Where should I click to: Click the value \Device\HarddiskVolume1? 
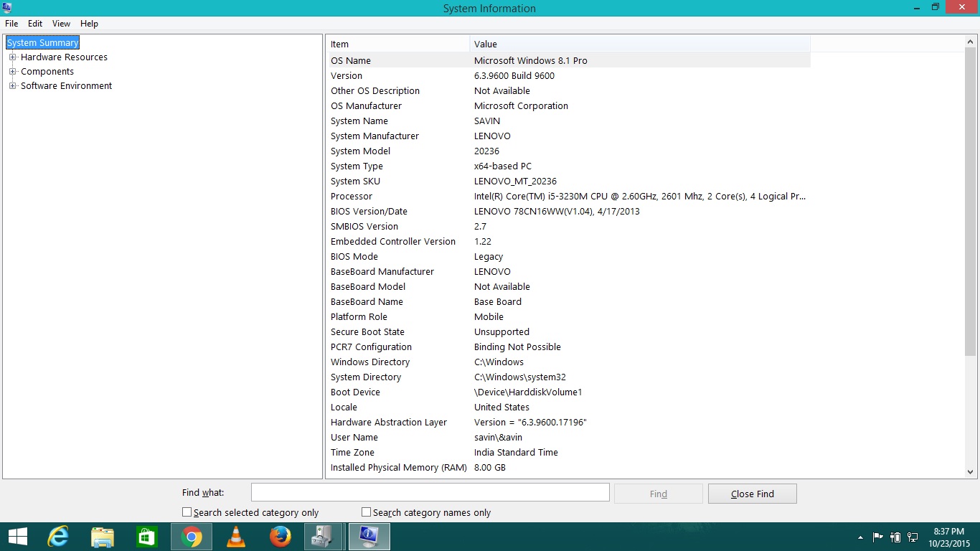(x=528, y=392)
